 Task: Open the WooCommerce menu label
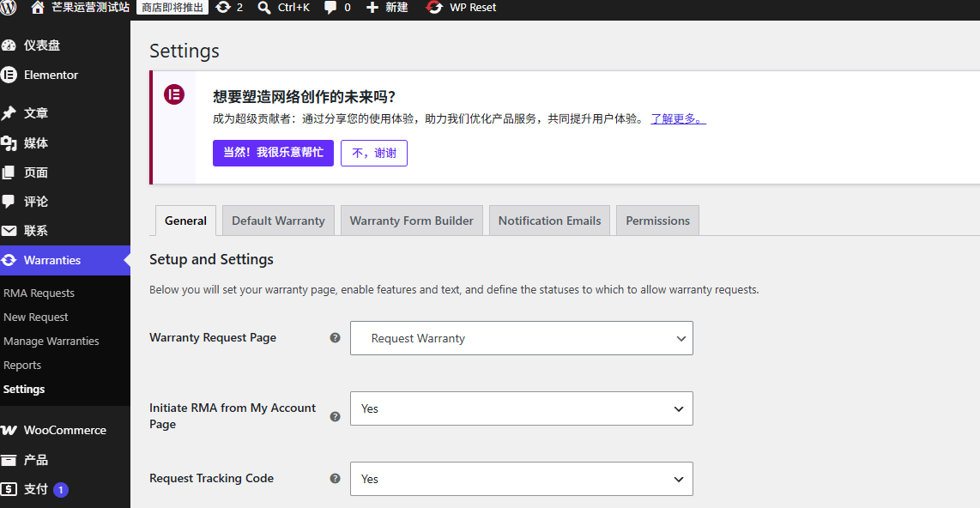[65, 430]
